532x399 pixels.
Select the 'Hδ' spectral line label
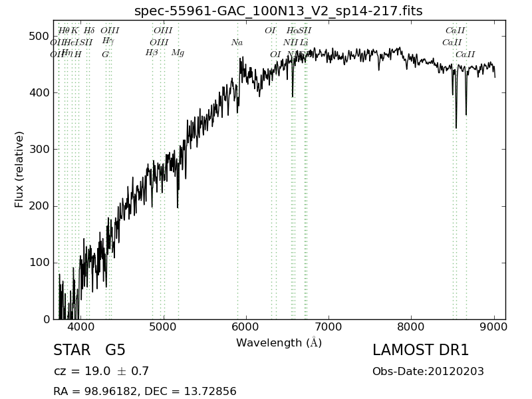[x=89, y=31]
